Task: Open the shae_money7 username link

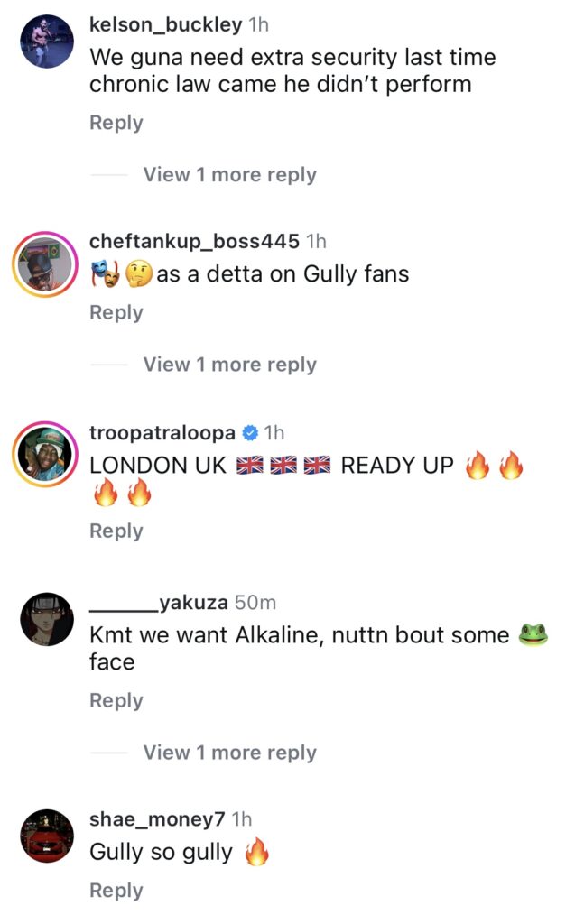Action: click(x=157, y=819)
